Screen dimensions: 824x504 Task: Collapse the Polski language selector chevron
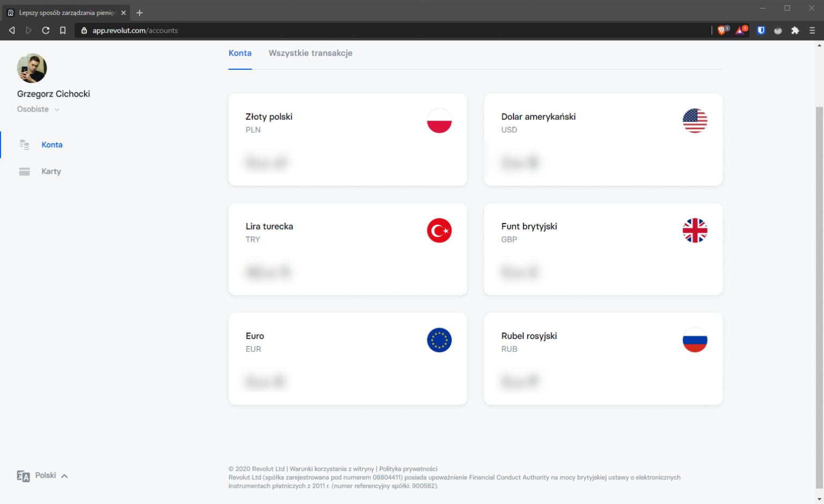pos(64,476)
